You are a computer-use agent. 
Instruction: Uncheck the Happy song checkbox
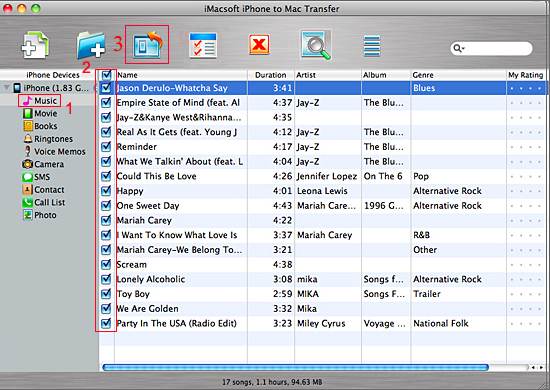(x=106, y=191)
